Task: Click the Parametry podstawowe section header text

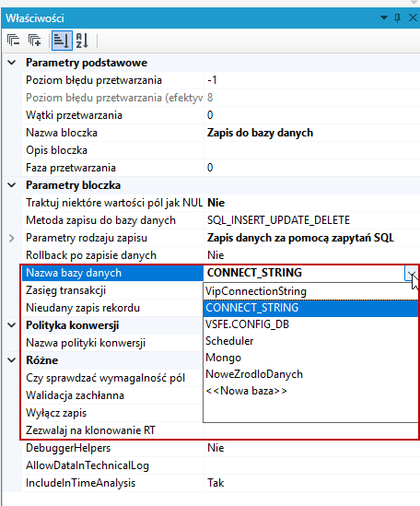Action: [87, 63]
